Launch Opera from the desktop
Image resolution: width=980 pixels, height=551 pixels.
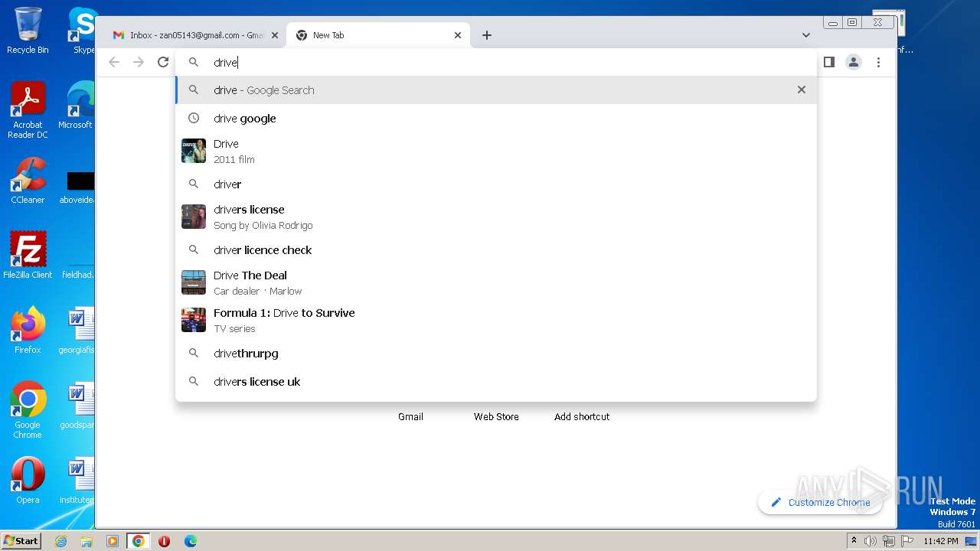[28, 481]
